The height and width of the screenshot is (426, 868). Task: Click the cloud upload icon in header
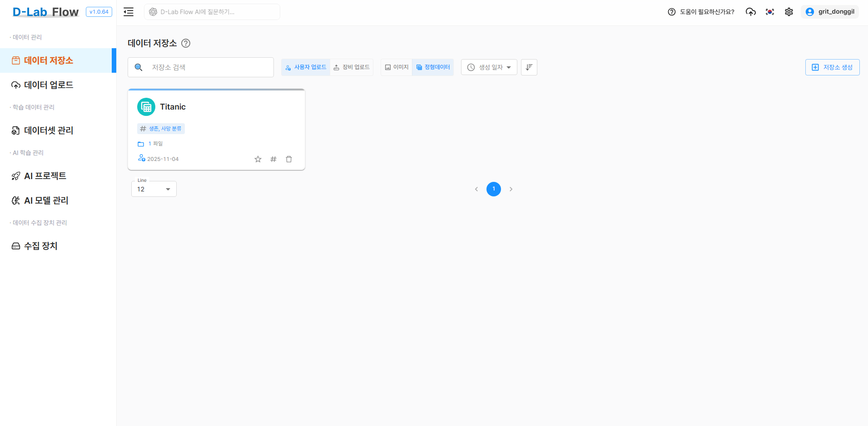click(x=751, y=12)
